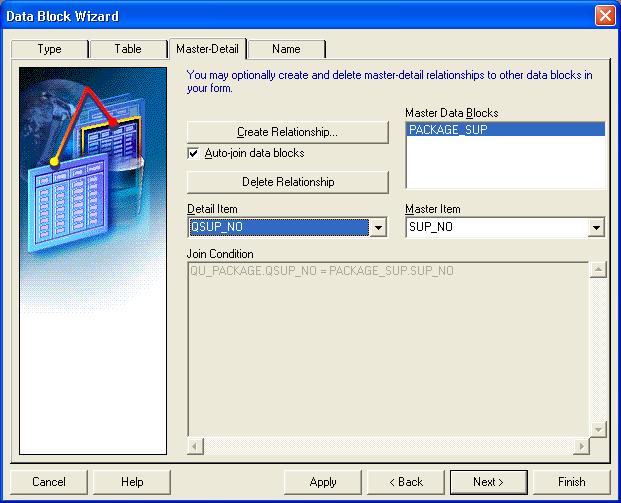Click the Master-Detail tab

point(207,48)
